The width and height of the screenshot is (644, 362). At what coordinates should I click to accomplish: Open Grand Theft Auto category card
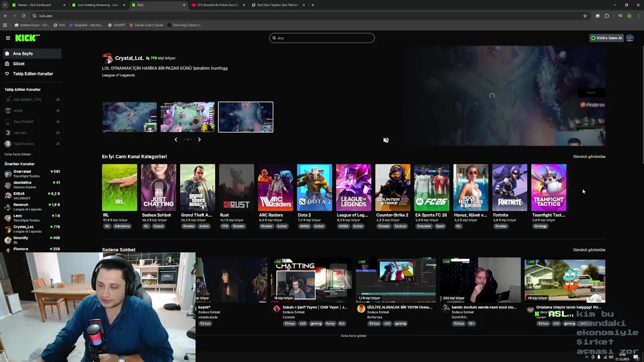(198, 188)
